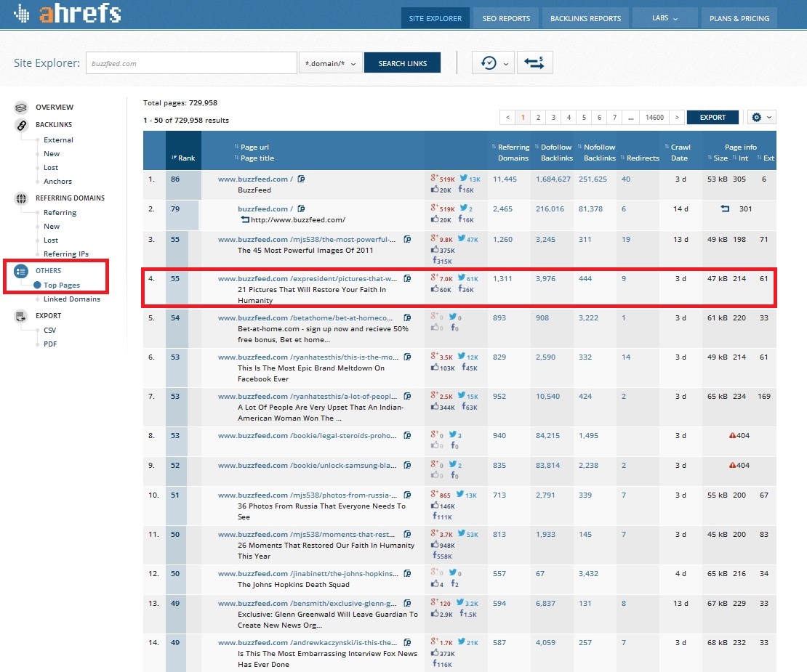Image resolution: width=807 pixels, height=672 pixels.
Task: Click the Referring Domains globe icon
Action: (x=21, y=198)
